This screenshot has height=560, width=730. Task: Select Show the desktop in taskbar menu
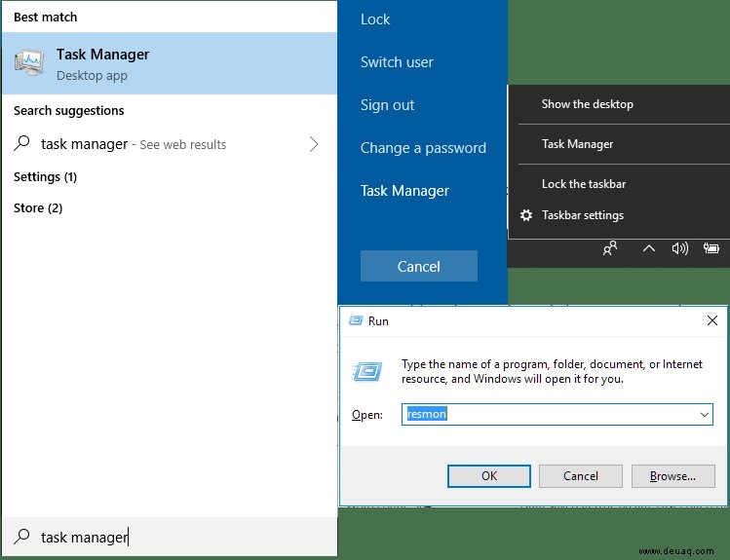click(x=587, y=104)
